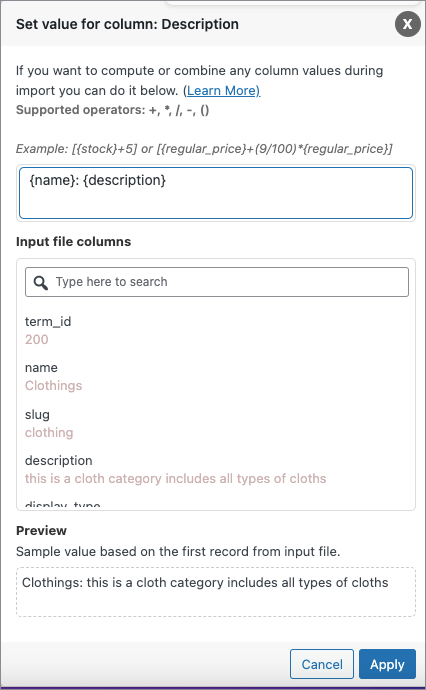This screenshot has height=690, width=426.
Task: Choose the slug input column
Action: click(37, 415)
